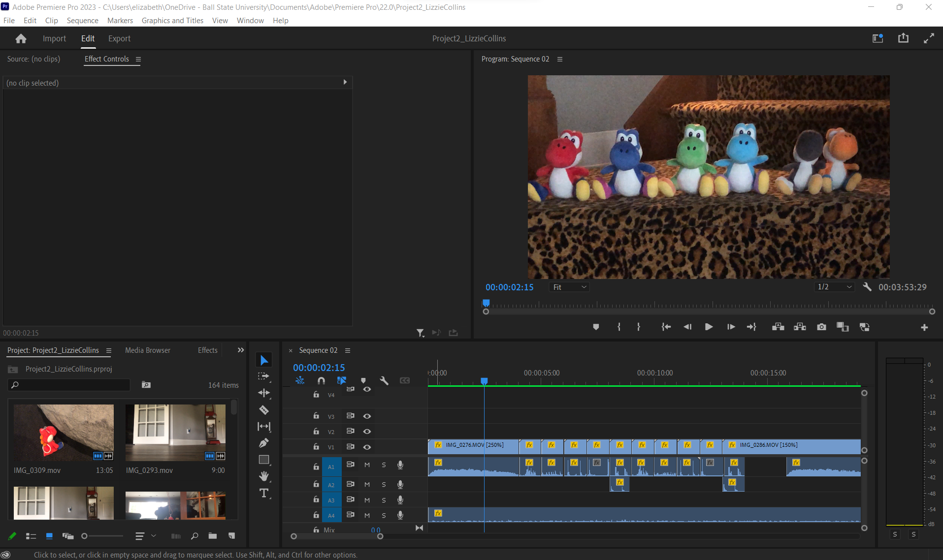
Task: Open timeline display settings wrench
Action: 384,380
